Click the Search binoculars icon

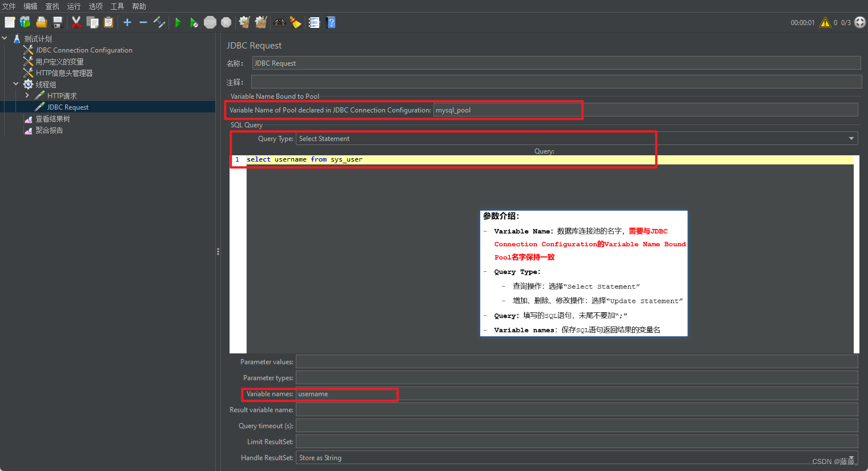click(280, 22)
